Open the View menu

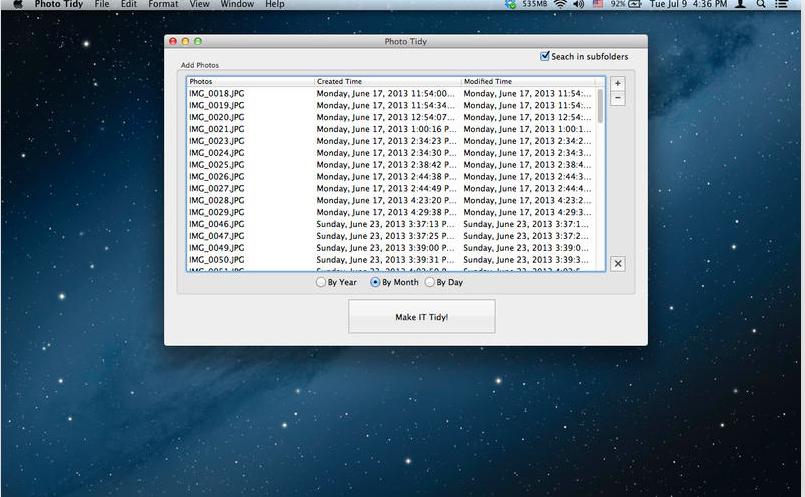coord(199,4)
